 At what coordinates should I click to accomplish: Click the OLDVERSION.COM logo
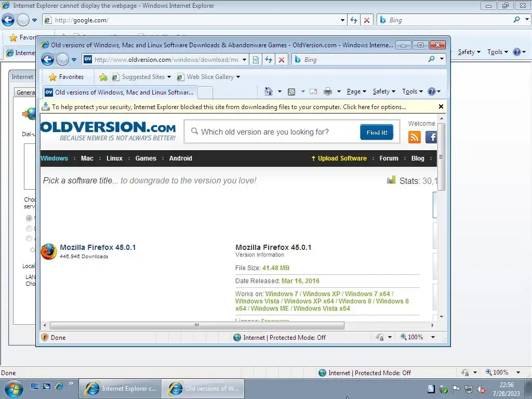tap(108, 131)
